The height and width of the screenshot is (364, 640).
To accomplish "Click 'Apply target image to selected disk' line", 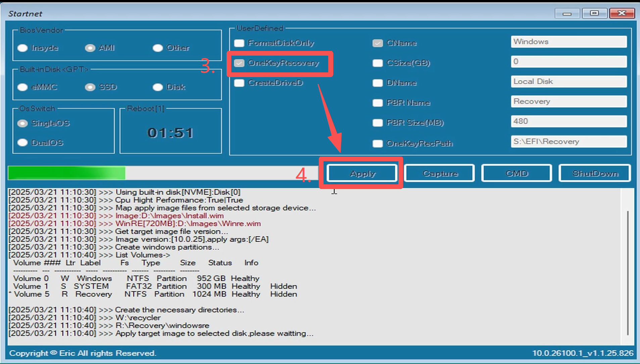I will (x=161, y=333).
